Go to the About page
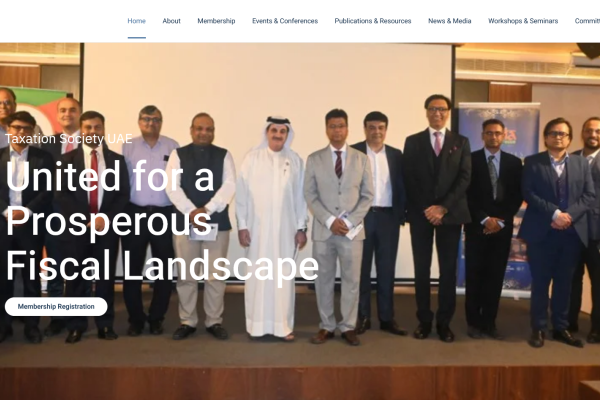Image resolution: width=600 pixels, height=400 pixels. point(171,21)
